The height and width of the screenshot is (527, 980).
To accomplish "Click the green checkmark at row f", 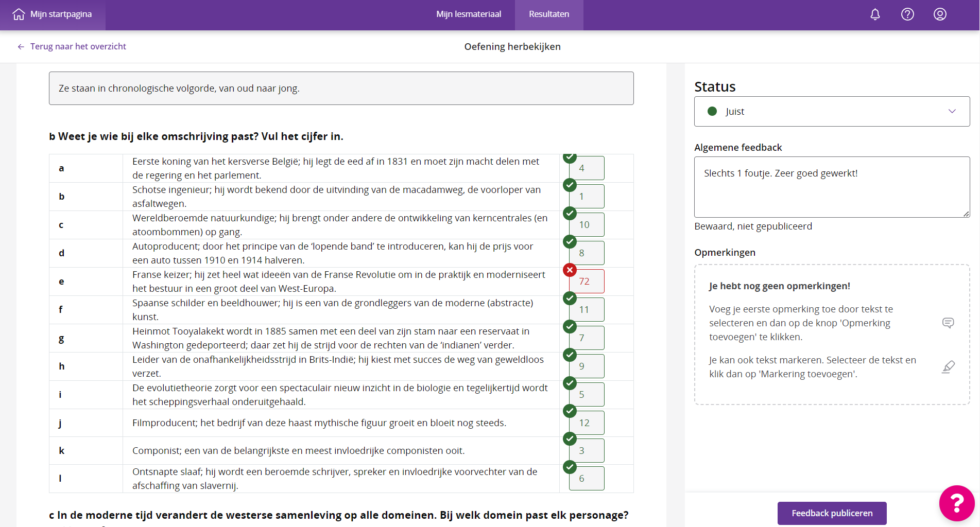I will click(x=570, y=298).
